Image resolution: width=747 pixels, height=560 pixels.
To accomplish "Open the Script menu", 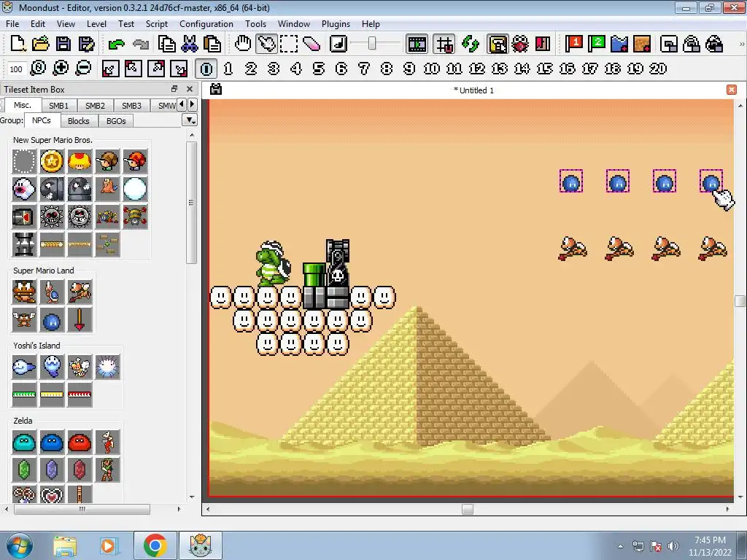I will click(x=157, y=24).
